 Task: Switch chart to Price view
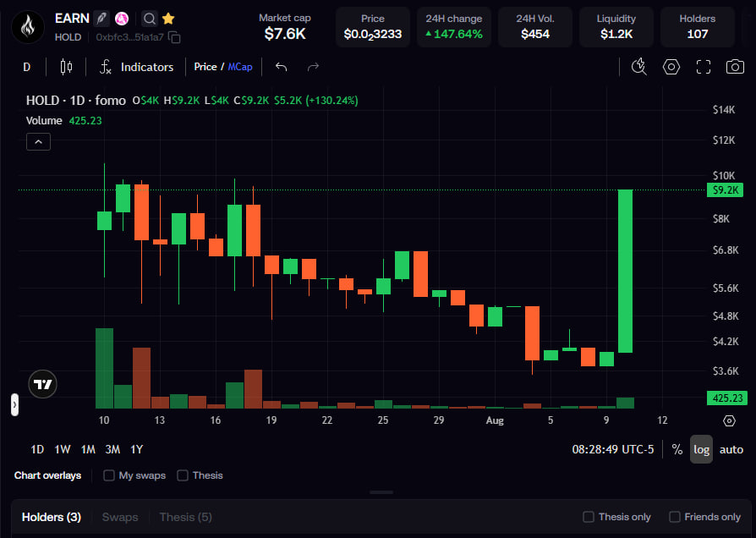pyautogui.click(x=205, y=67)
